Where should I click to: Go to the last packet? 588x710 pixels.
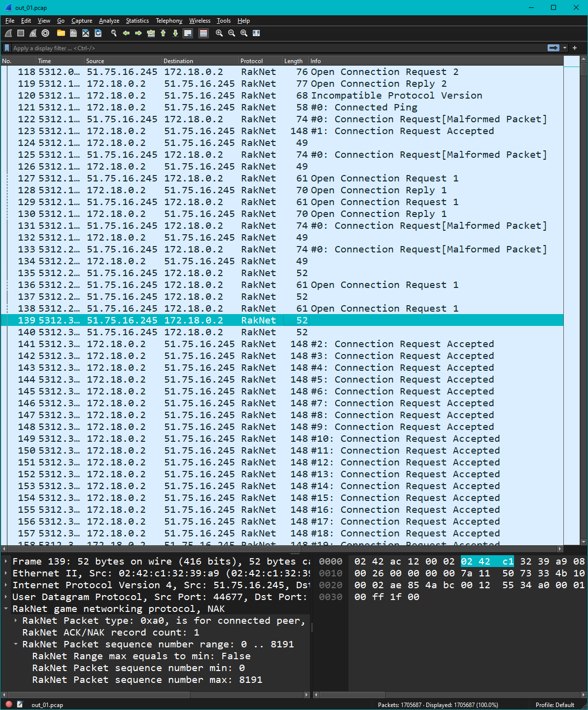(176, 33)
